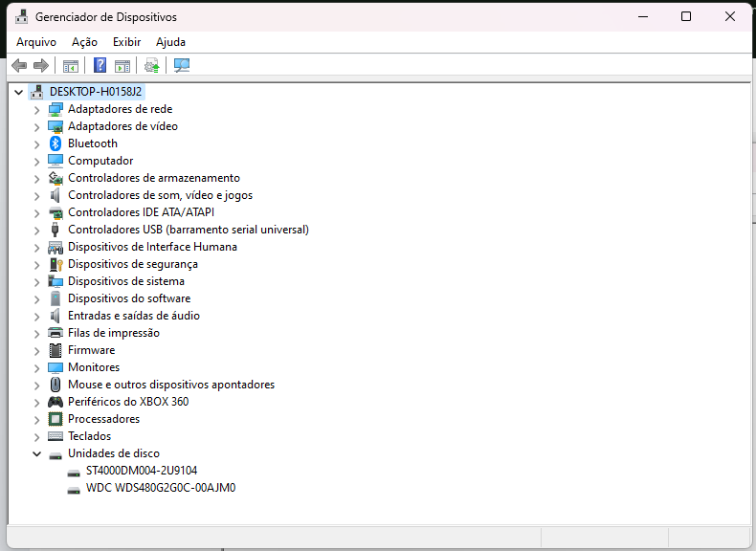Image resolution: width=756 pixels, height=551 pixels.
Task: Expand the Controladores de armazenamento chevron
Action: [37, 179]
